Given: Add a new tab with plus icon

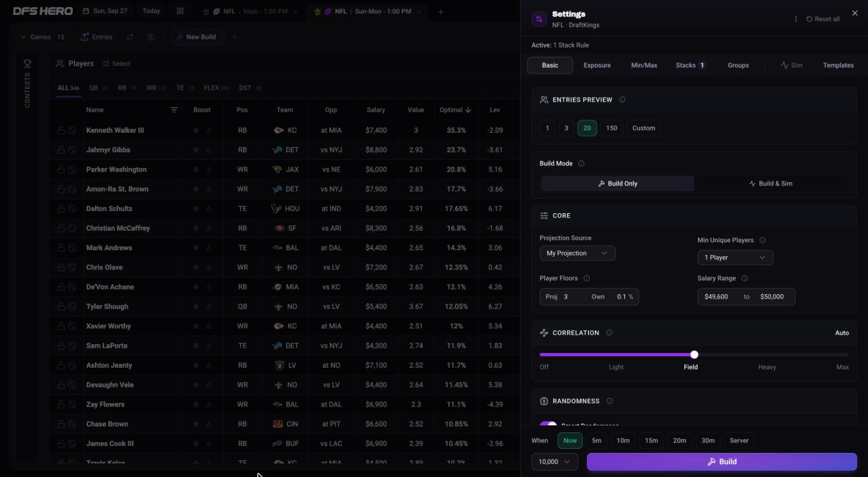Looking at the screenshot, I should (x=441, y=12).
